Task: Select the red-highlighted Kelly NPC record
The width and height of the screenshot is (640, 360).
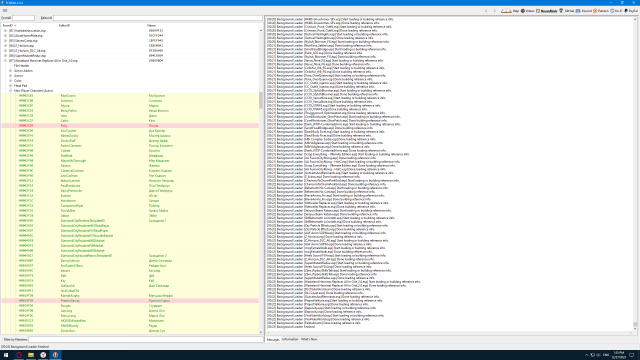Action: (x=130, y=126)
